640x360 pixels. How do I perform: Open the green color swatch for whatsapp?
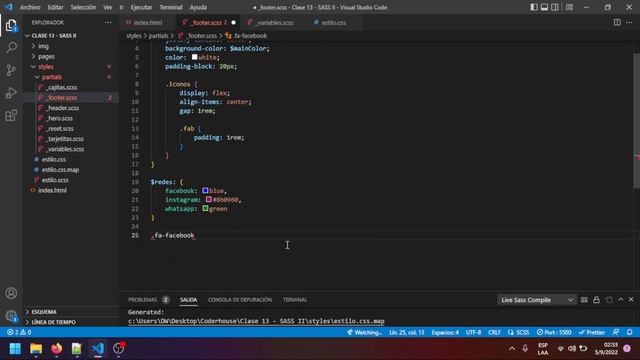pos(205,209)
